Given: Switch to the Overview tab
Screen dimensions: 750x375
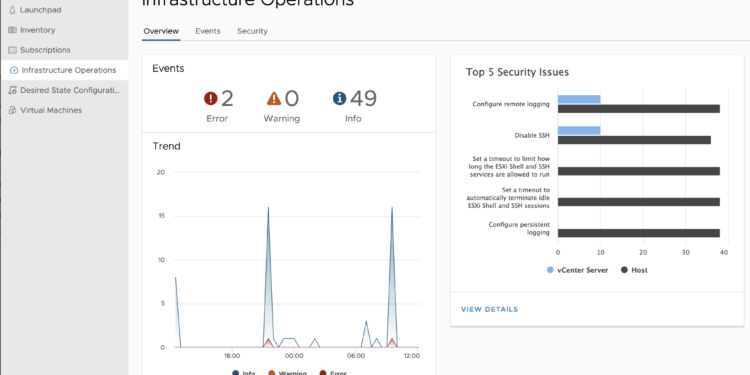Looking at the screenshot, I should (161, 31).
